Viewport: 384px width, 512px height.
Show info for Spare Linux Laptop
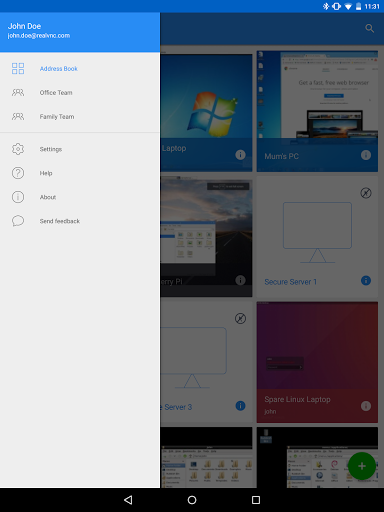[x=366, y=406]
